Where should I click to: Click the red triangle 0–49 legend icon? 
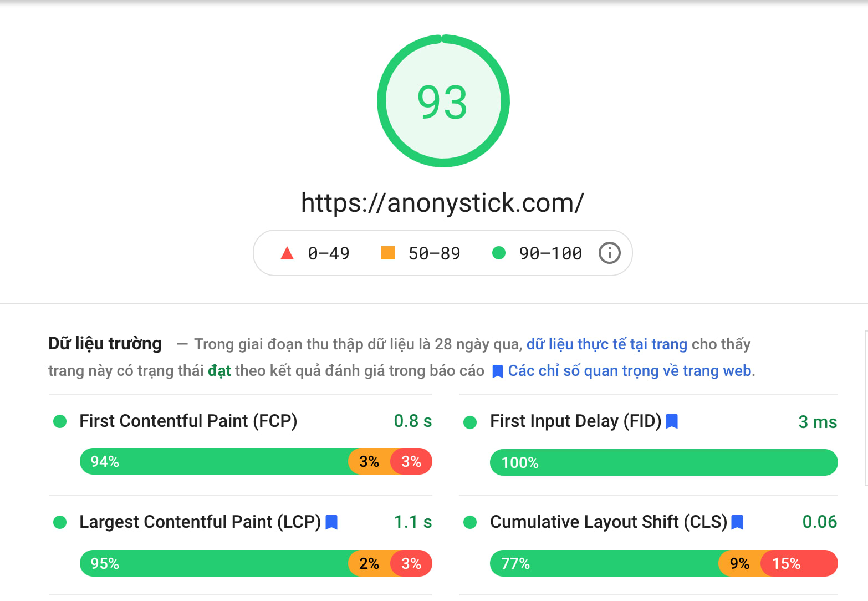(x=287, y=253)
